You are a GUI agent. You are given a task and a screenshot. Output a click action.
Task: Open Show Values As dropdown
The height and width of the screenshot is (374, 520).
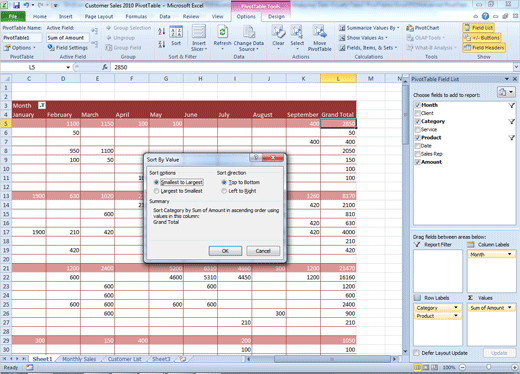tap(363, 38)
